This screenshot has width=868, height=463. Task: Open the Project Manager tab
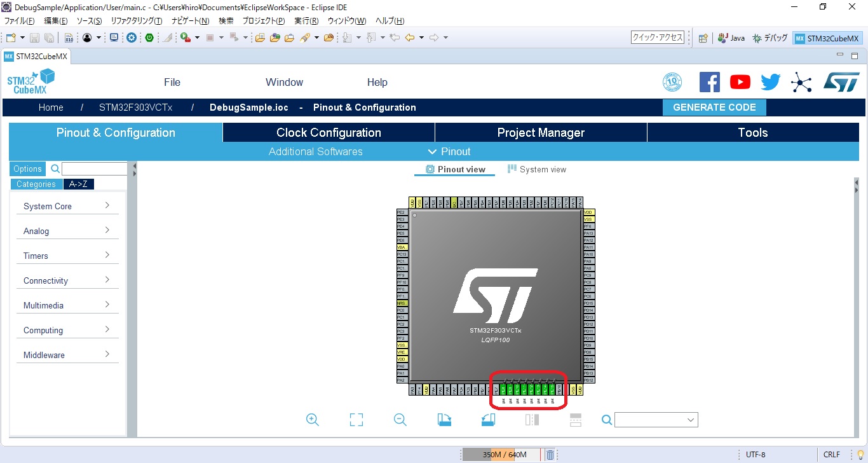tap(541, 133)
